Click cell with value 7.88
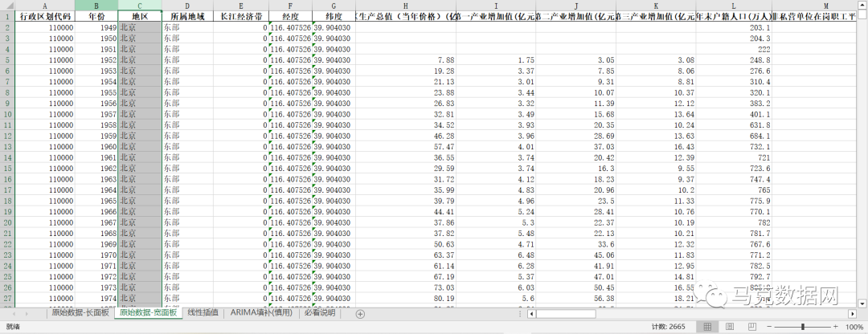 click(x=406, y=59)
